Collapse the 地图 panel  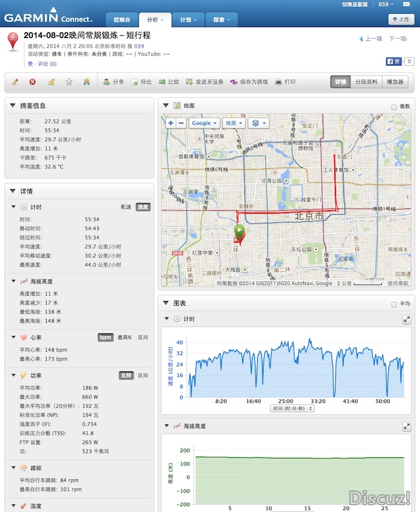click(x=166, y=105)
